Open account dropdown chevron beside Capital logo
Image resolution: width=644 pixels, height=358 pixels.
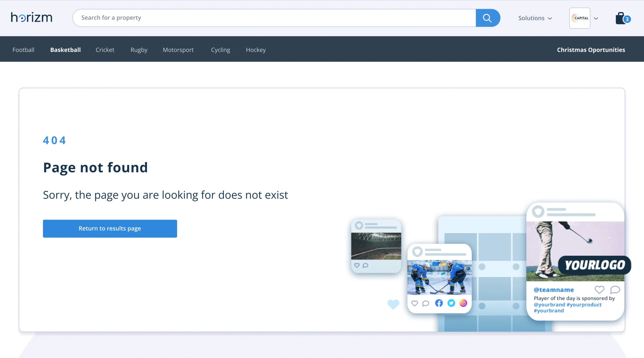tap(596, 18)
